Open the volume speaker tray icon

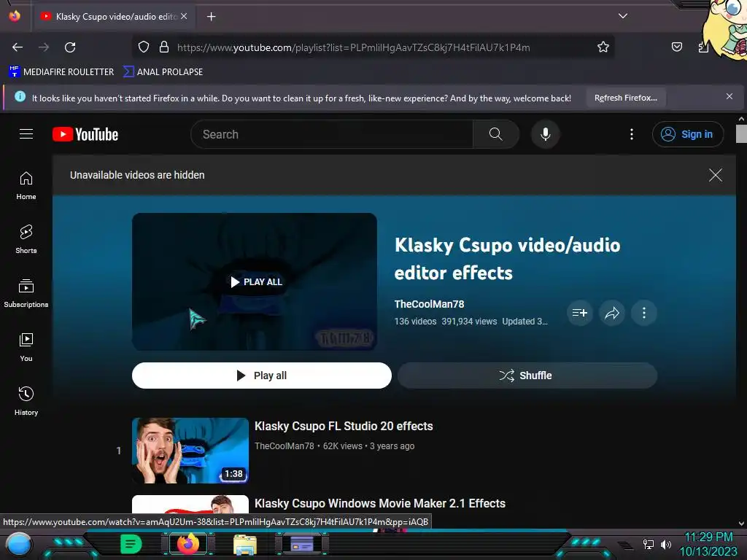click(665, 544)
